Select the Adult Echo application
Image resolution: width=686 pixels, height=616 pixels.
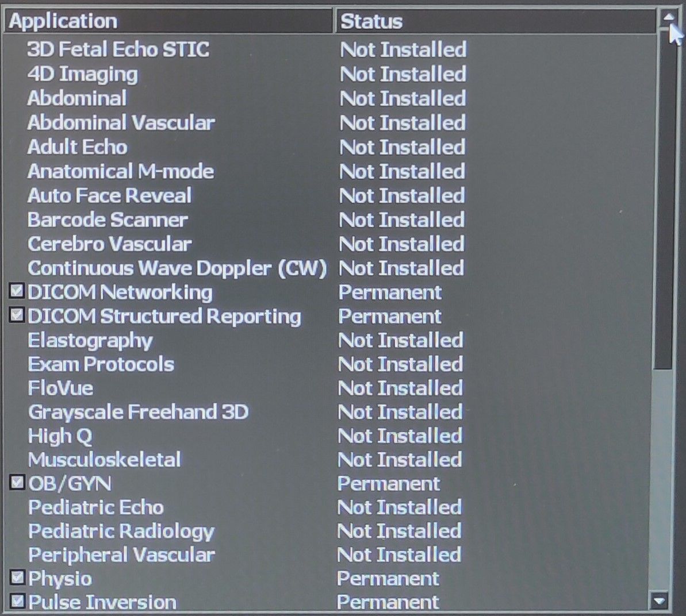click(78, 147)
